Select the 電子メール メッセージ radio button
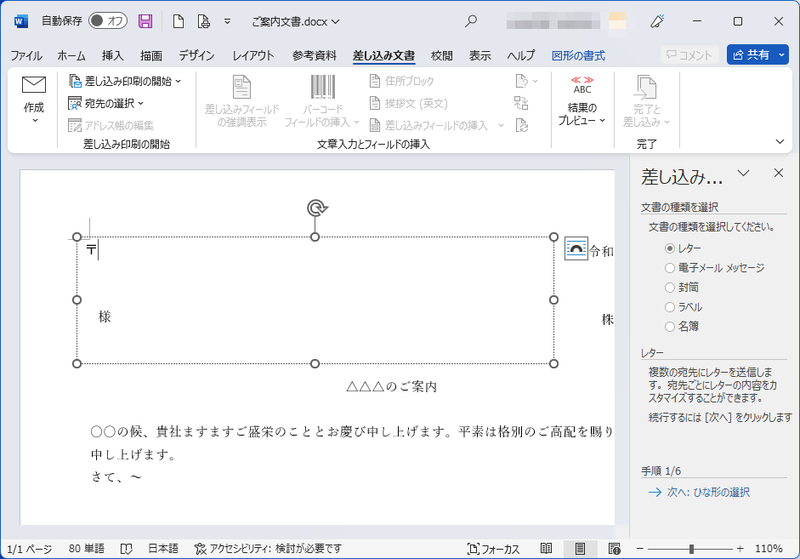 [x=670, y=268]
